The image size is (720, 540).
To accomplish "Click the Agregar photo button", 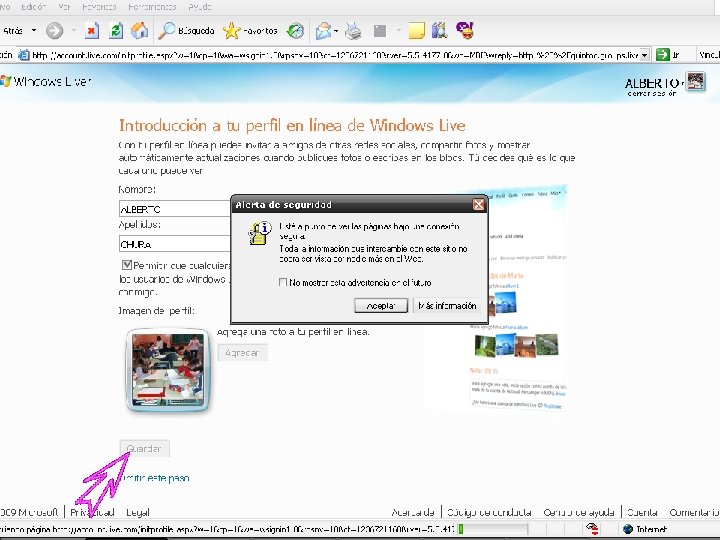I will coord(242,353).
